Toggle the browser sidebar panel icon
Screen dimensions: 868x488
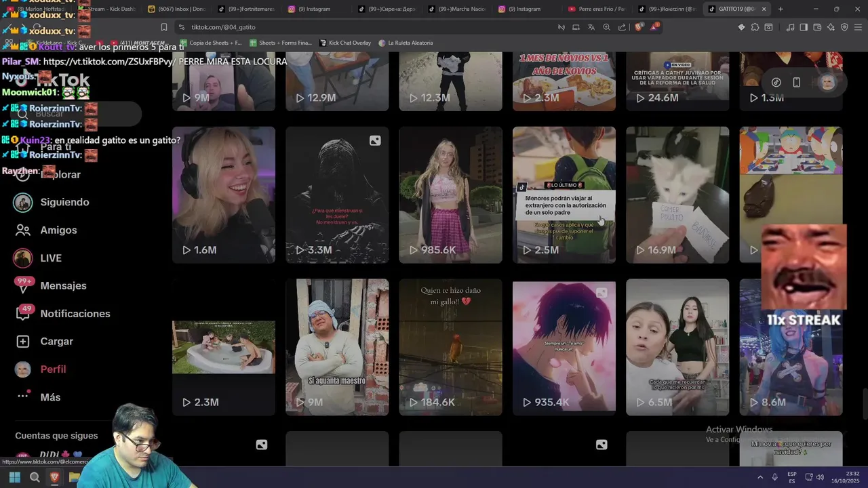click(804, 27)
